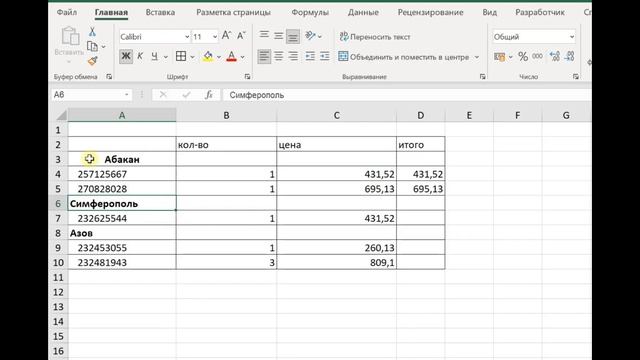The image size is (640, 360).
Task: Open the Файл tab
Action: [x=67, y=12]
